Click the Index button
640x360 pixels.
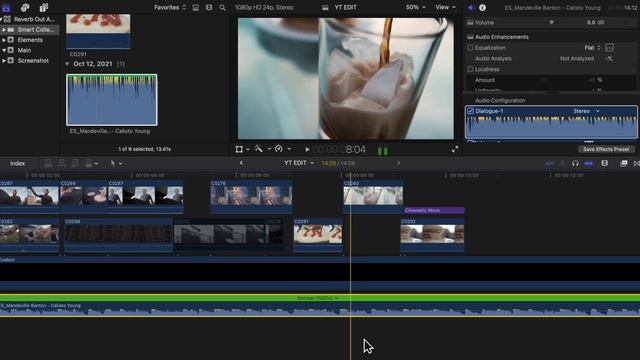[x=18, y=164]
